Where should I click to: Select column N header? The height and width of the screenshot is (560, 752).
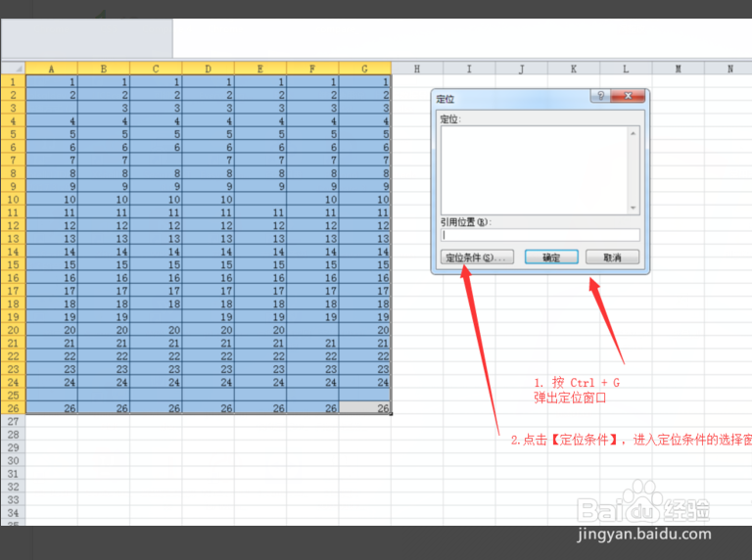pyautogui.click(x=728, y=69)
